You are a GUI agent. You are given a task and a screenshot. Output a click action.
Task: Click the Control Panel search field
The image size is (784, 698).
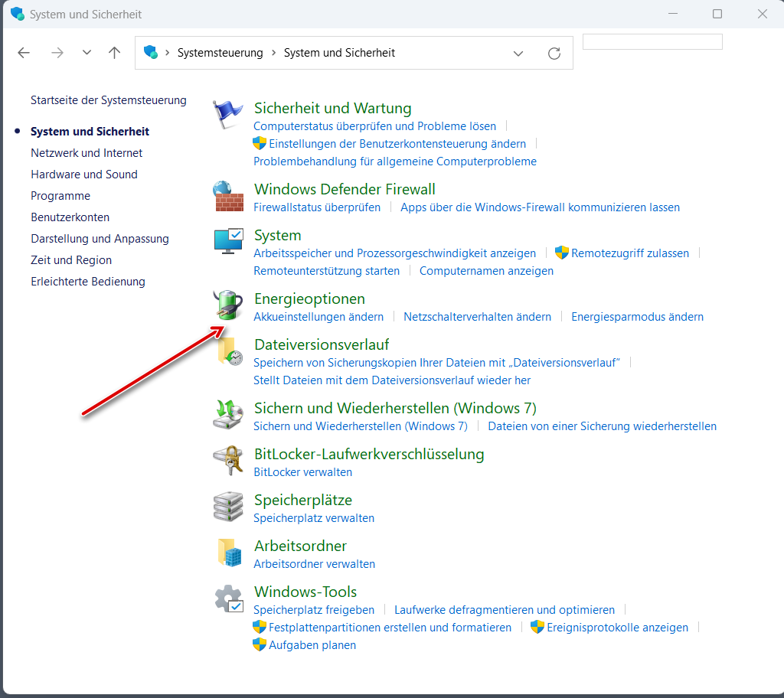652,41
